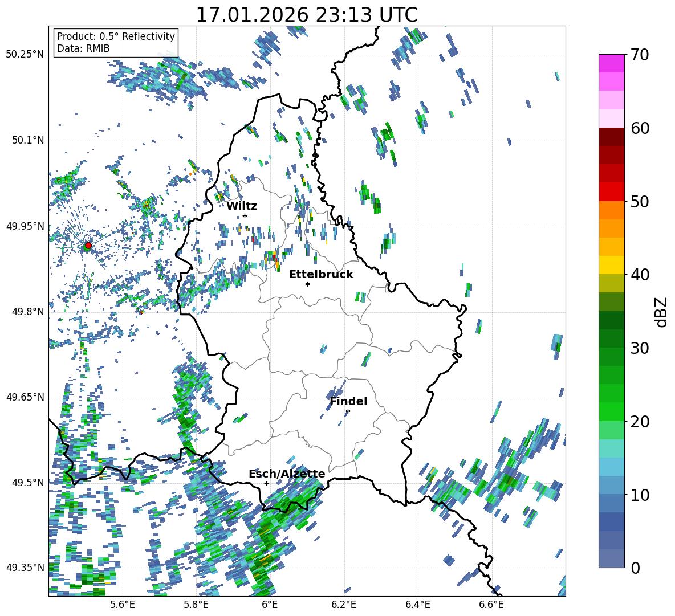Click the Wiltz city label
This screenshot has height=616, width=675.
coord(242,206)
